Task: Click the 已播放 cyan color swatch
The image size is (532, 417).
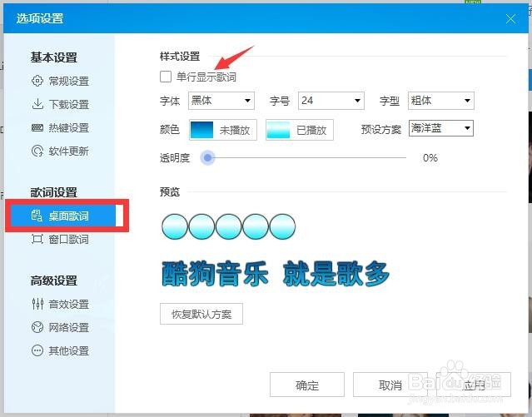Action: [x=279, y=130]
